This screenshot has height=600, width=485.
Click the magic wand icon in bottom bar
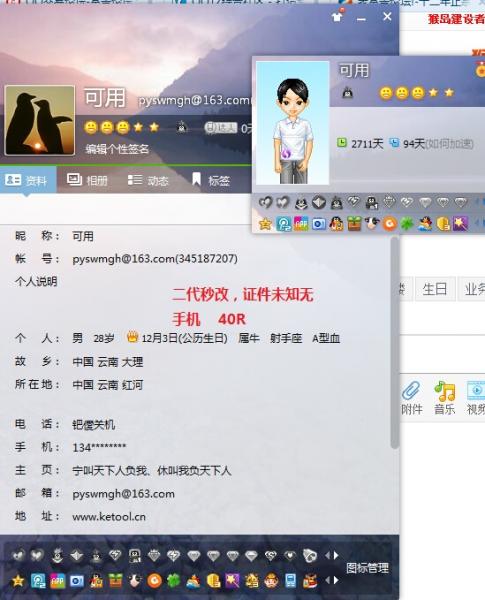pyautogui.click(x=232, y=581)
